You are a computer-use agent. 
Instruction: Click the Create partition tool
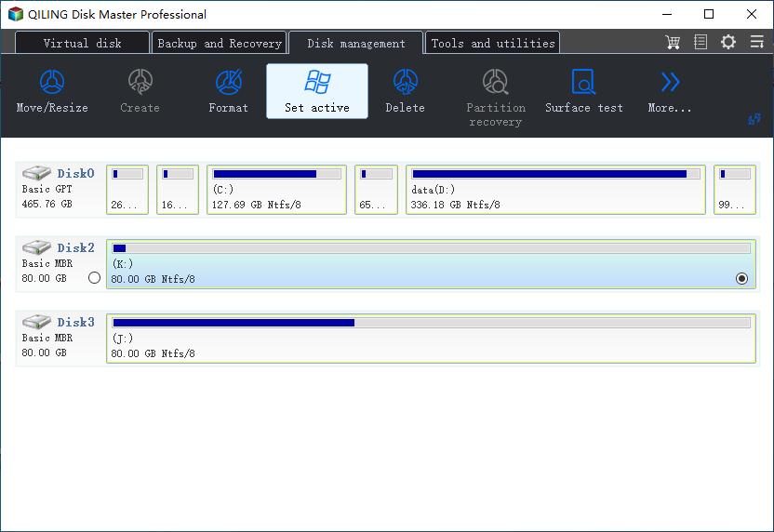coord(140,91)
